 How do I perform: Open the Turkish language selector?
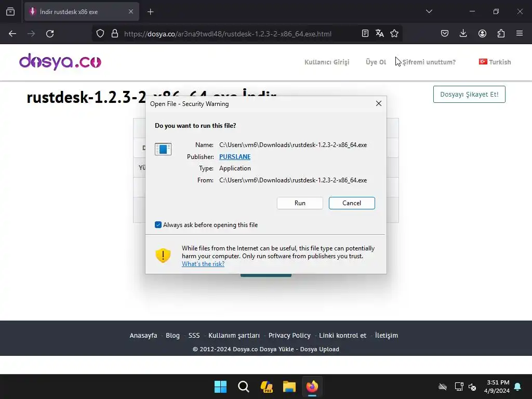(495, 62)
